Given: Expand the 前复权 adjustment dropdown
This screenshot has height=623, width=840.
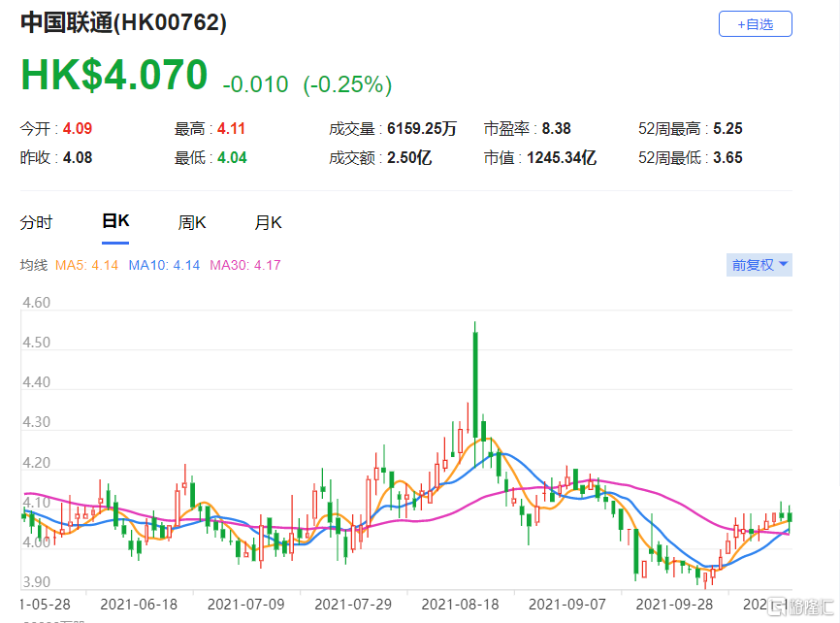Looking at the screenshot, I should (x=759, y=264).
